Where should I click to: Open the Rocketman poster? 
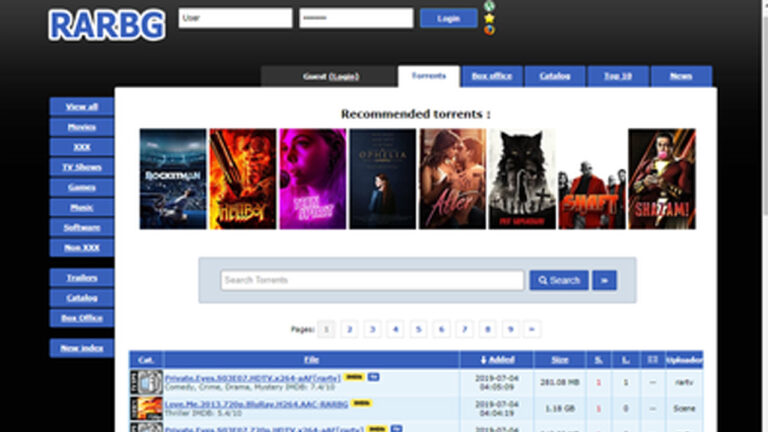point(173,179)
